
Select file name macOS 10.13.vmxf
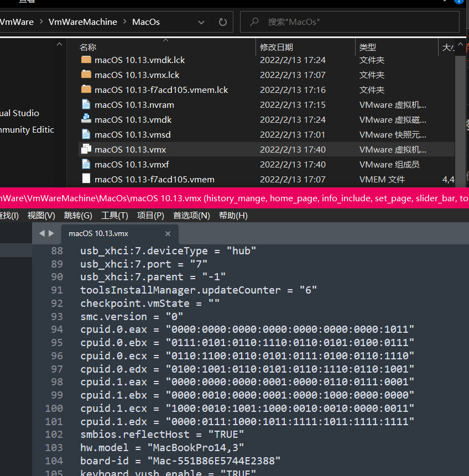tap(132, 164)
